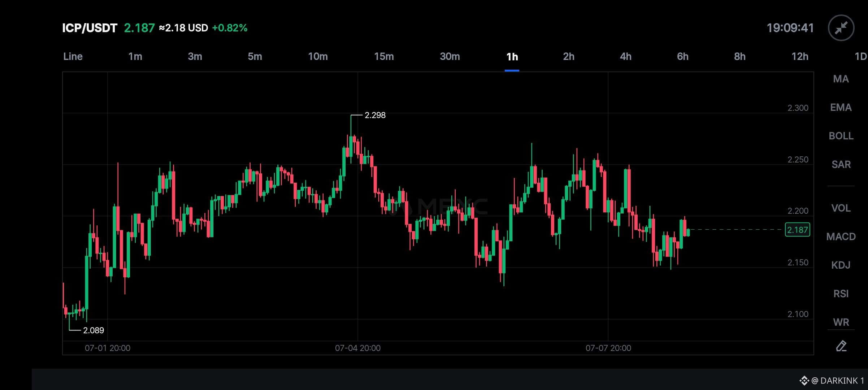This screenshot has height=390, width=868.
Task: Click the 2.150 axis label
Action: point(798,263)
